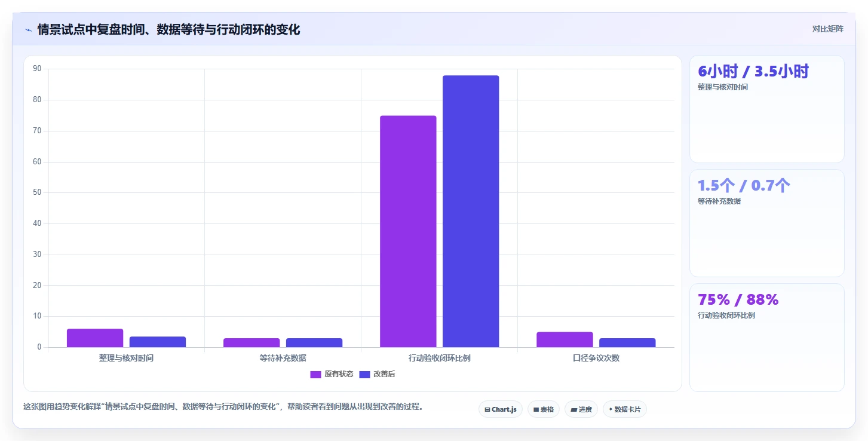The image size is (868, 441).
Task: Click the chart icon beside the panel title
Action: coord(28,29)
